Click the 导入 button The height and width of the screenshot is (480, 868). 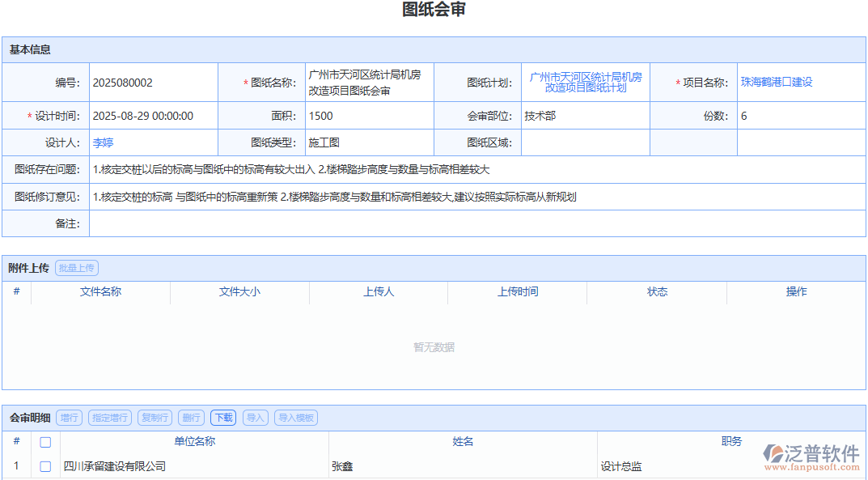click(255, 418)
